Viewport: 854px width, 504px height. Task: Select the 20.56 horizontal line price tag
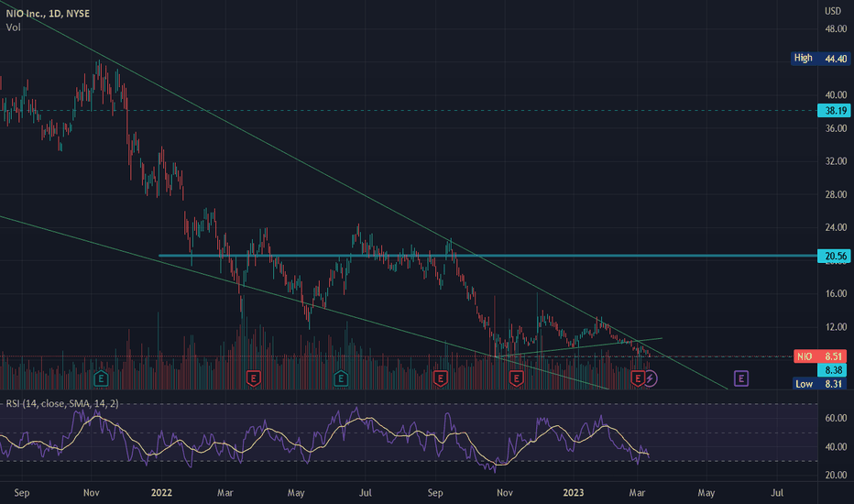tap(834, 256)
